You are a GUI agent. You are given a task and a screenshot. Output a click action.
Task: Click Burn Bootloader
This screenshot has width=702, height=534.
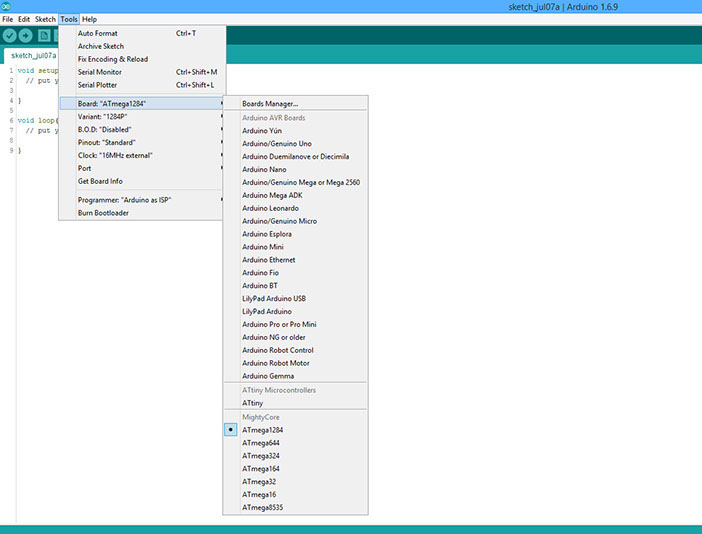(x=141, y=213)
